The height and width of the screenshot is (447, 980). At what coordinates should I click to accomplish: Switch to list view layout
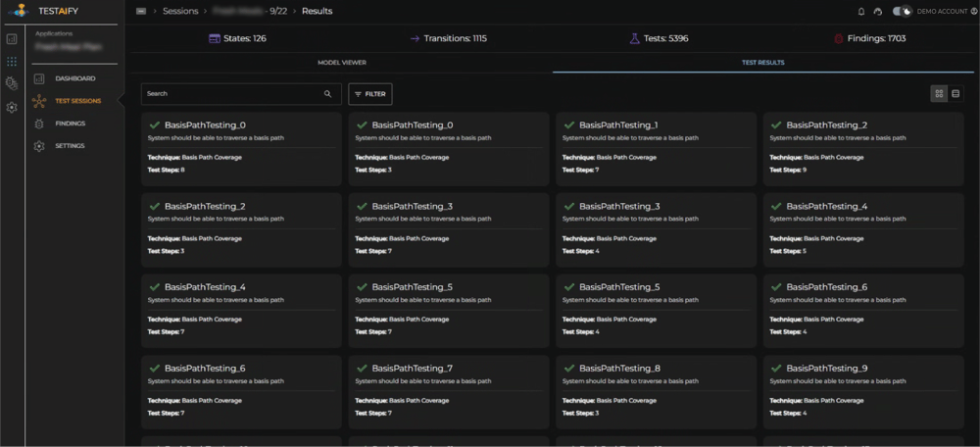click(955, 94)
